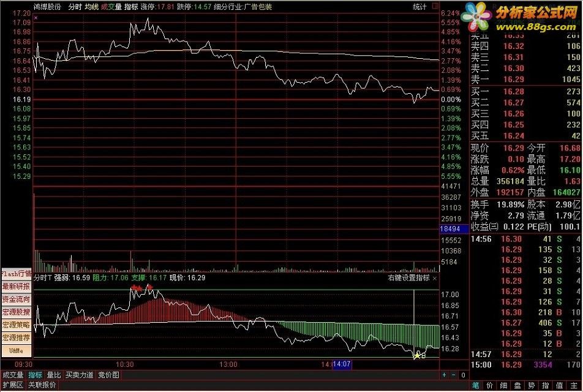The height and width of the screenshot is (392, 583).
Task: Click the 15:00 closing trade row with 3354
Action: pos(525,365)
